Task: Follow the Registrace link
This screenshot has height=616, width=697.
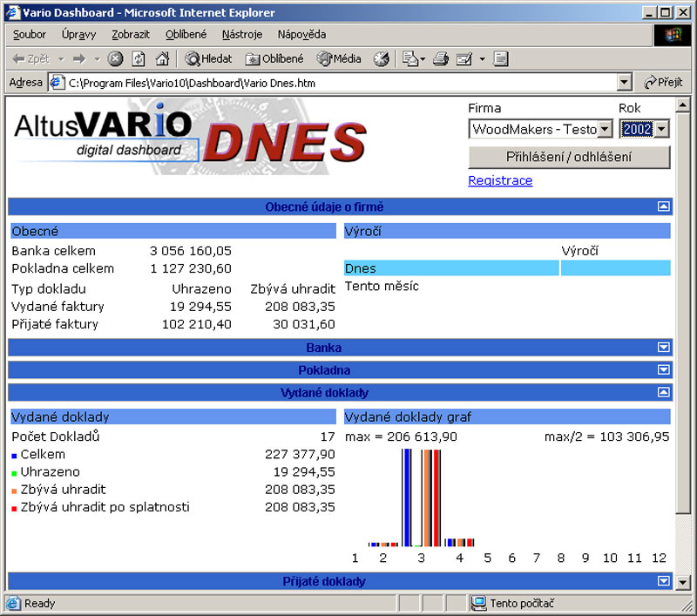Action: (500, 180)
